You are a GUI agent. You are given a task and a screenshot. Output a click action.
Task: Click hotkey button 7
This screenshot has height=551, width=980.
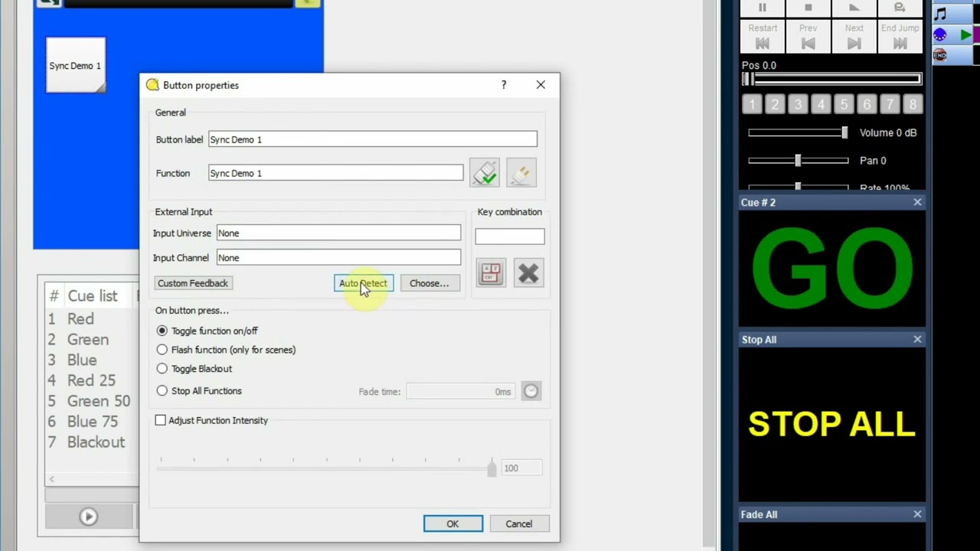pyautogui.click(x=890, y=104)
